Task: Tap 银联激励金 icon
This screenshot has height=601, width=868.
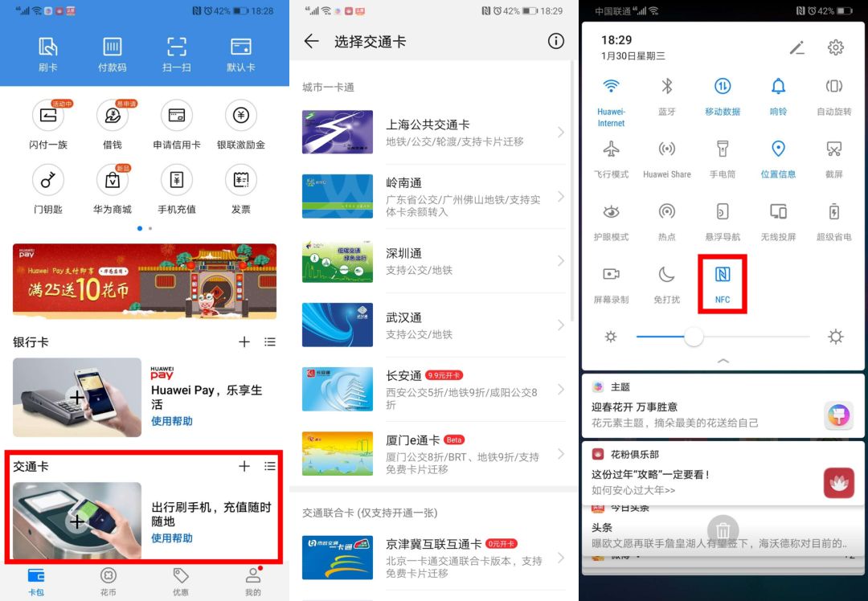Action: pos(241,116)
